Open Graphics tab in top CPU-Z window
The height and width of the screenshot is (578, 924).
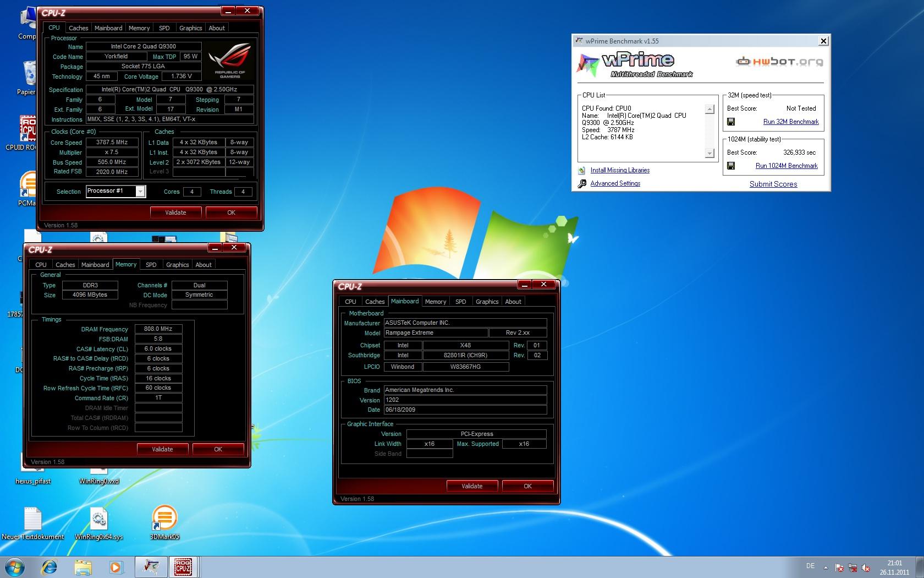pos(190,28)
